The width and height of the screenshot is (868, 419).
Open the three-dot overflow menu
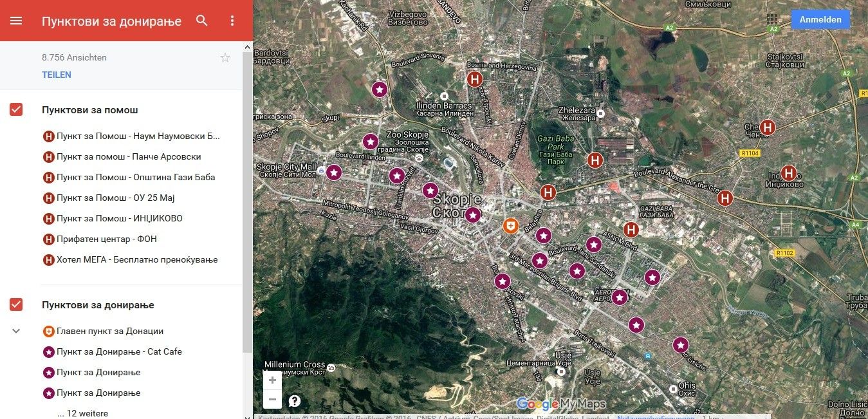coord(232,21)
